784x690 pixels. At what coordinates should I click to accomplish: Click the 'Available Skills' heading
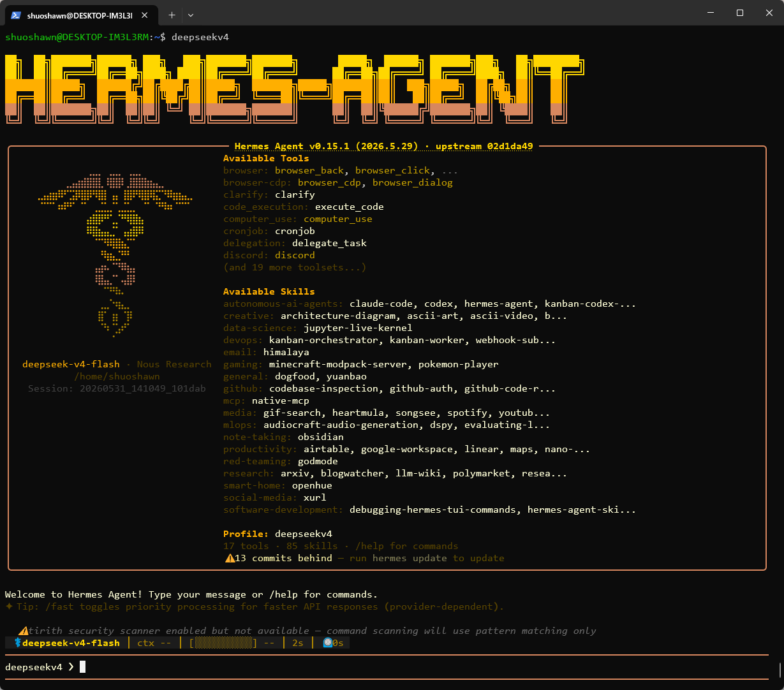click(269, 291)
